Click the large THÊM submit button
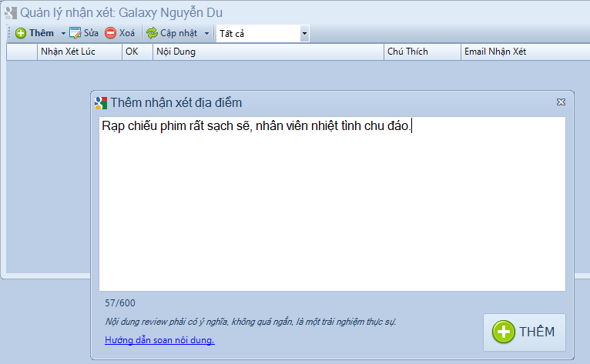Viewport: 590px width, 364px height. tap(525, 332)
